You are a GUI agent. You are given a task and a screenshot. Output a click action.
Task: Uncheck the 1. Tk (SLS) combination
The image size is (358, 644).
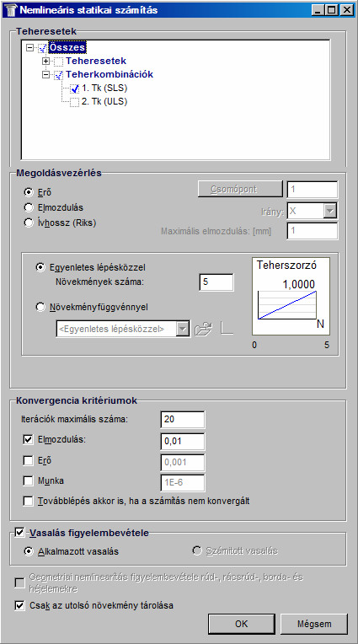[74, 89]
